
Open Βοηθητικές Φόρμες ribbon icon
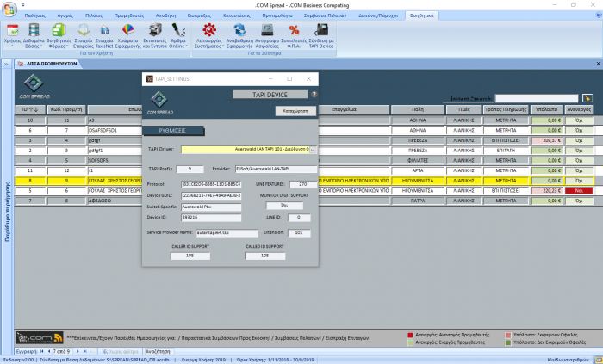tap(59, 30)
